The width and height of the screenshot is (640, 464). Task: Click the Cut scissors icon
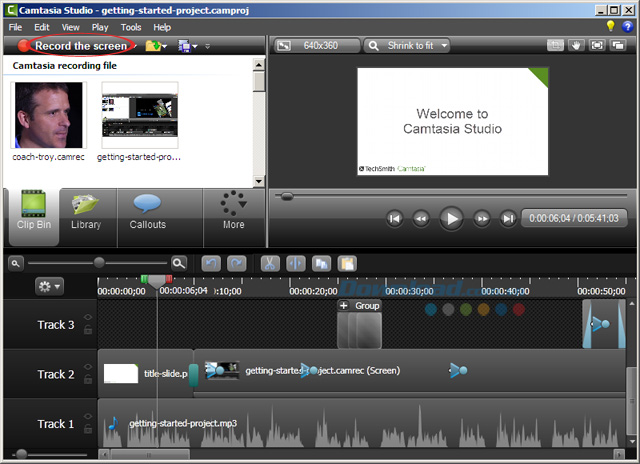(270, 264)
